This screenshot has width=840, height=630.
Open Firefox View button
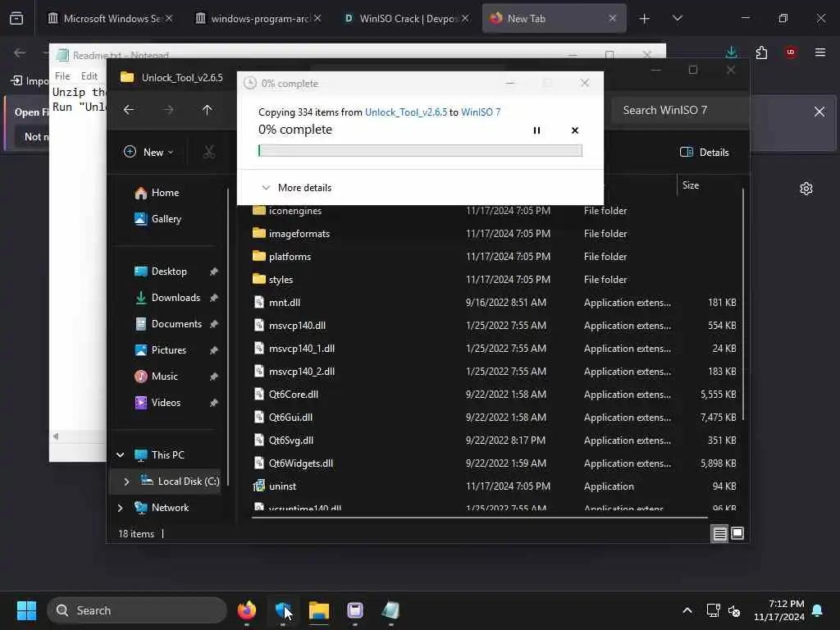(16, 19)
